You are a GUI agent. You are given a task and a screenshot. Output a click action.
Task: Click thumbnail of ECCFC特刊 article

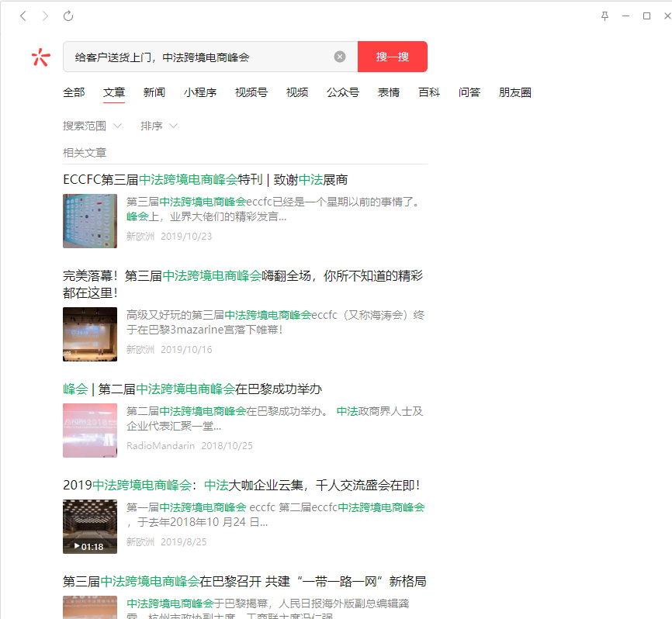coord(90,221)
